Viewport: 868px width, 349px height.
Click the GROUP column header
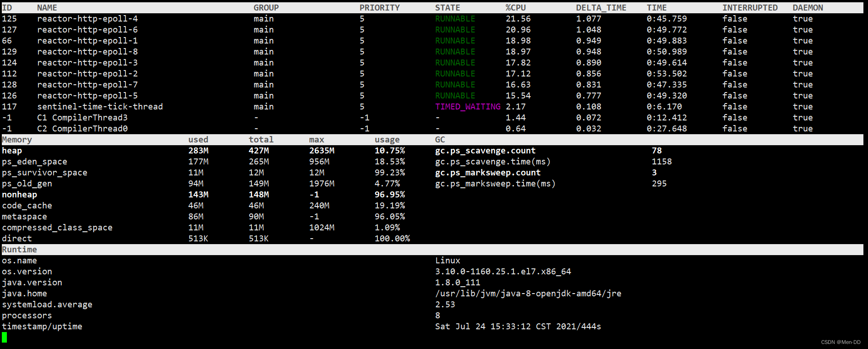pyautogui.click(x=266, y=8)
